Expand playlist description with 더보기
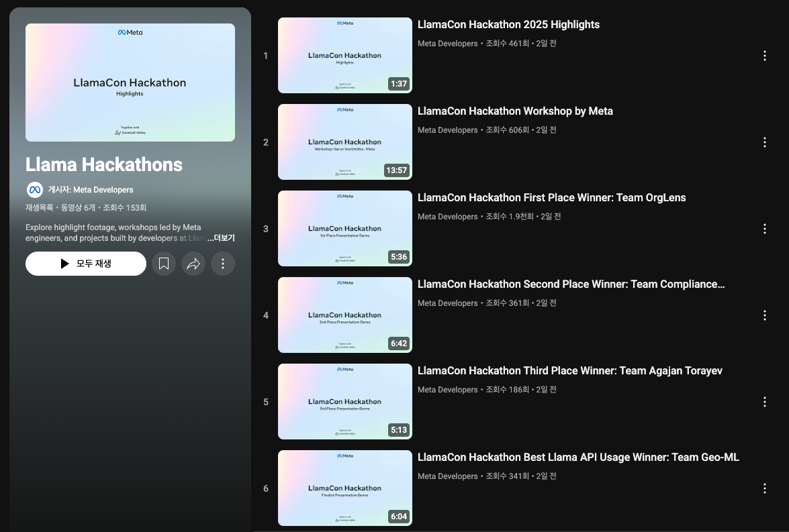Viewport: 789px width, 532px height. tap(221, 238)
